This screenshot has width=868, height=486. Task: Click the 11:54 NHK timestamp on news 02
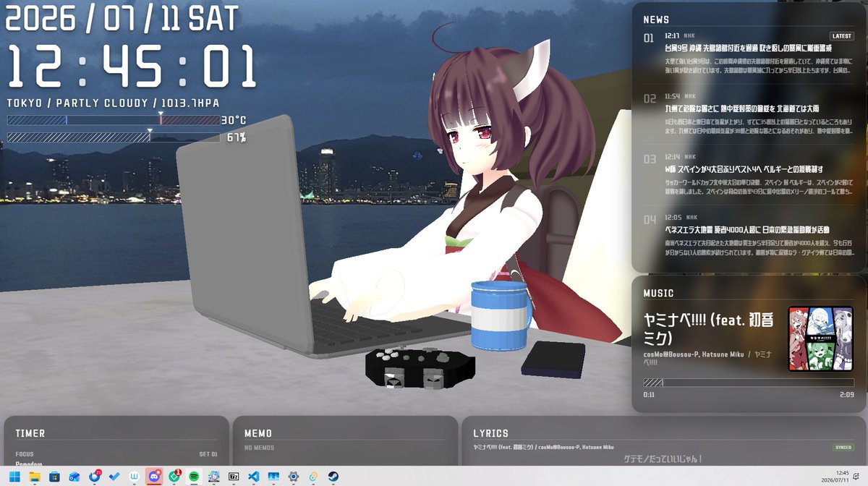(680, 96)
